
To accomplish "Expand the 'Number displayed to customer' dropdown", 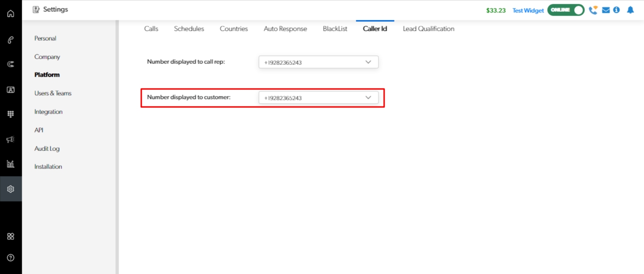I will pyautogui.click(x=318, y=98).
